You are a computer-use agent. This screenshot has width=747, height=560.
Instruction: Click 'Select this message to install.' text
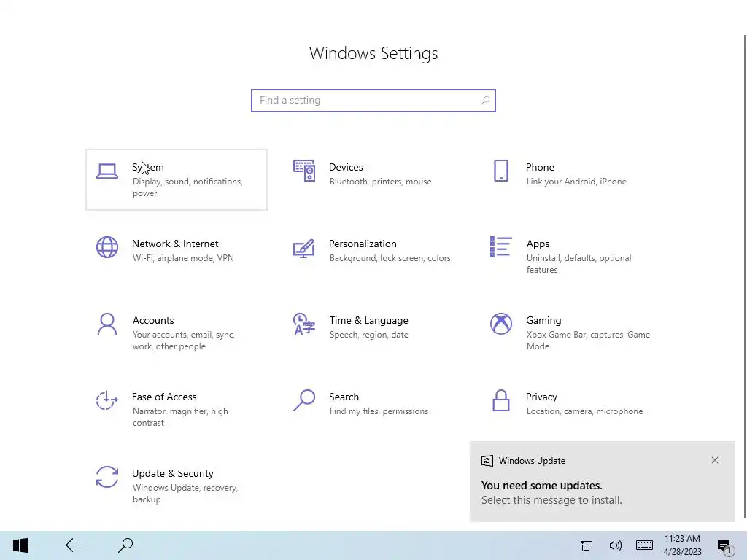click(551, 500)
